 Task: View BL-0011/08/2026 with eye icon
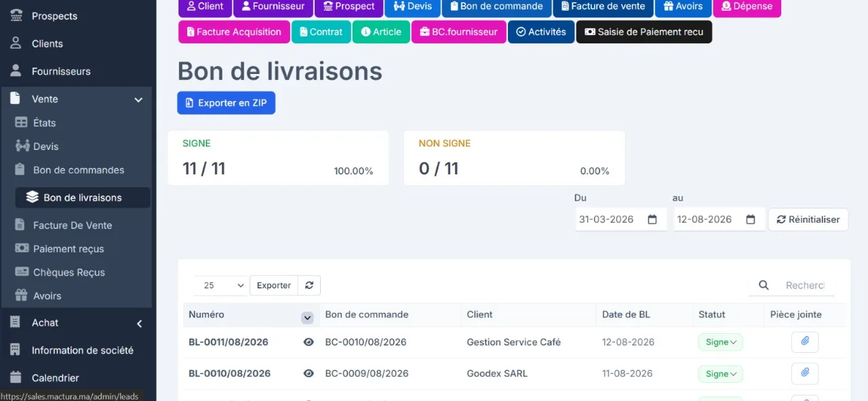coord(309,342)
